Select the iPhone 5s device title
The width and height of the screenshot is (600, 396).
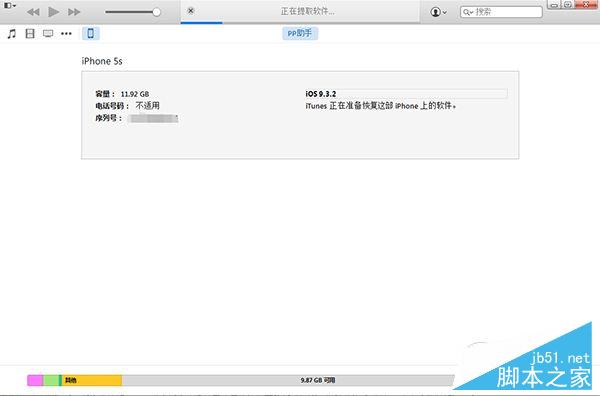[102, 61]
